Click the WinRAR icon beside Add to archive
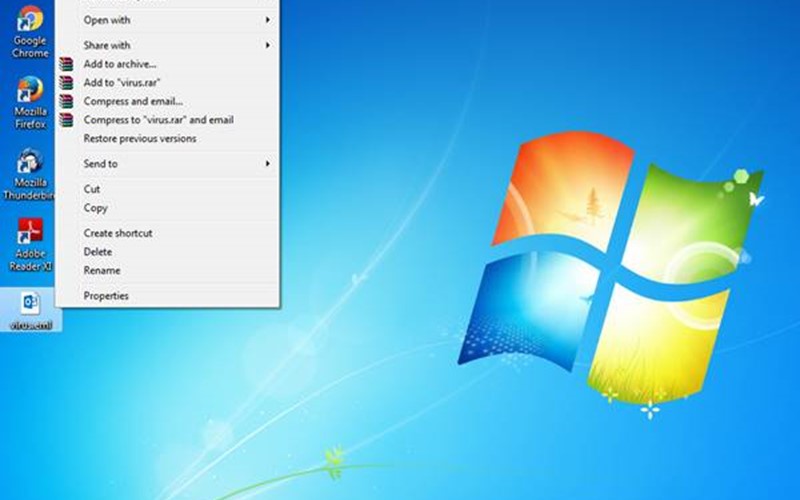Screen dimensions: 800x500 (66, 64)
